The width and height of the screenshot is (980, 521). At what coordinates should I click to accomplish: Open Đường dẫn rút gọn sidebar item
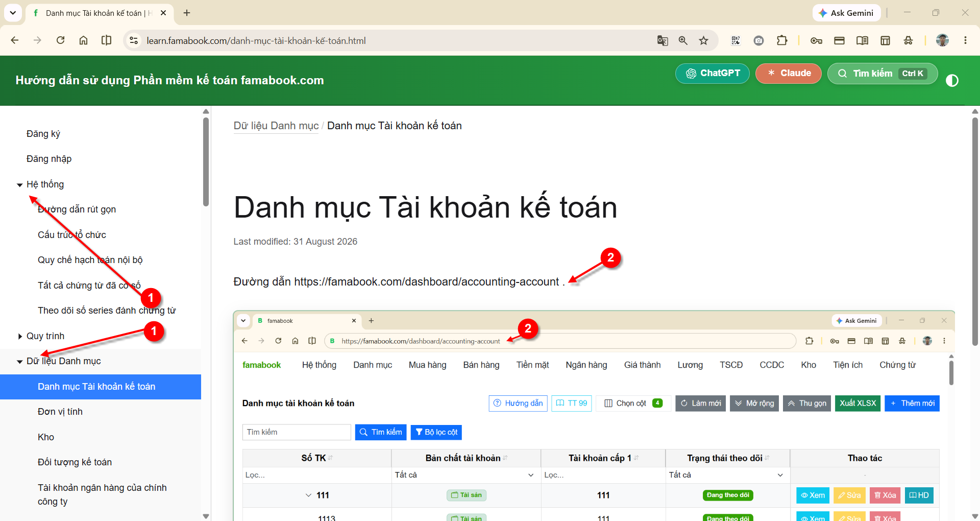(x=77, y=209)
